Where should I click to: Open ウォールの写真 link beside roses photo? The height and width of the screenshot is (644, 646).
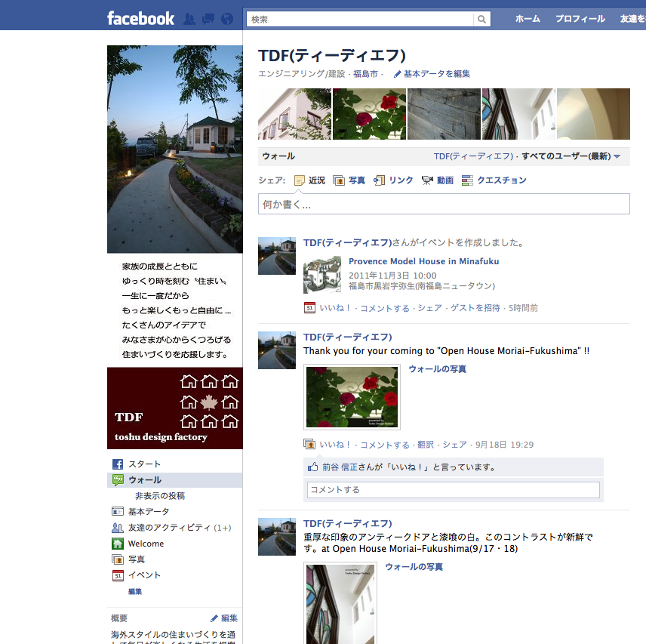coord(437,369)
